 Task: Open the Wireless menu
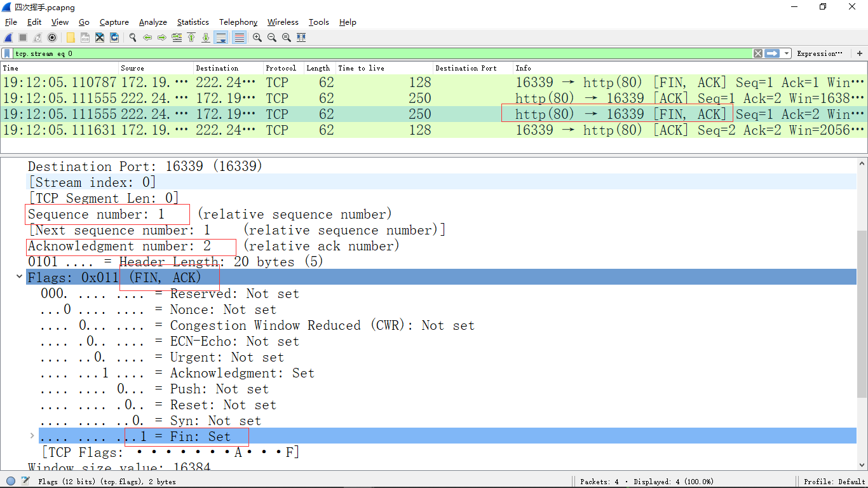point(283,22)
